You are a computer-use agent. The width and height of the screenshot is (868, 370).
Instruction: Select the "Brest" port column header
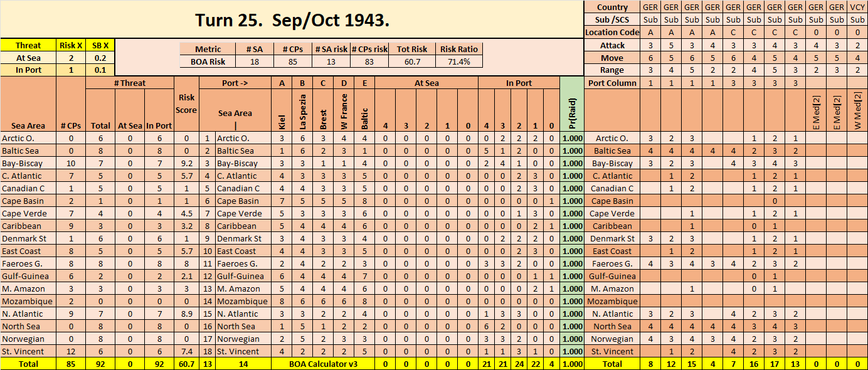pyautogui.click(x=322, y=110)
